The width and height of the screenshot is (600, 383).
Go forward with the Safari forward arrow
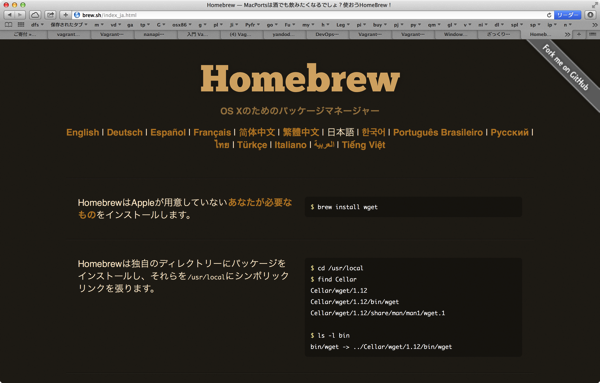tap(20, 15)
